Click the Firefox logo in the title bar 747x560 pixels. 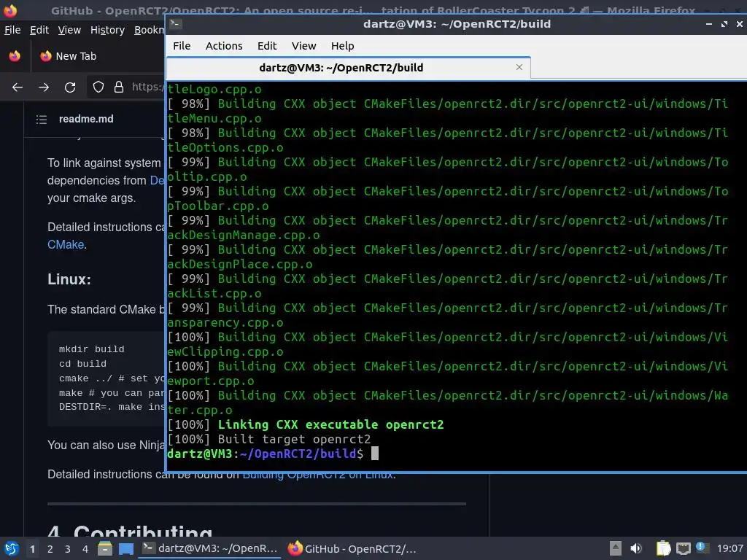[x=10, y=9]
